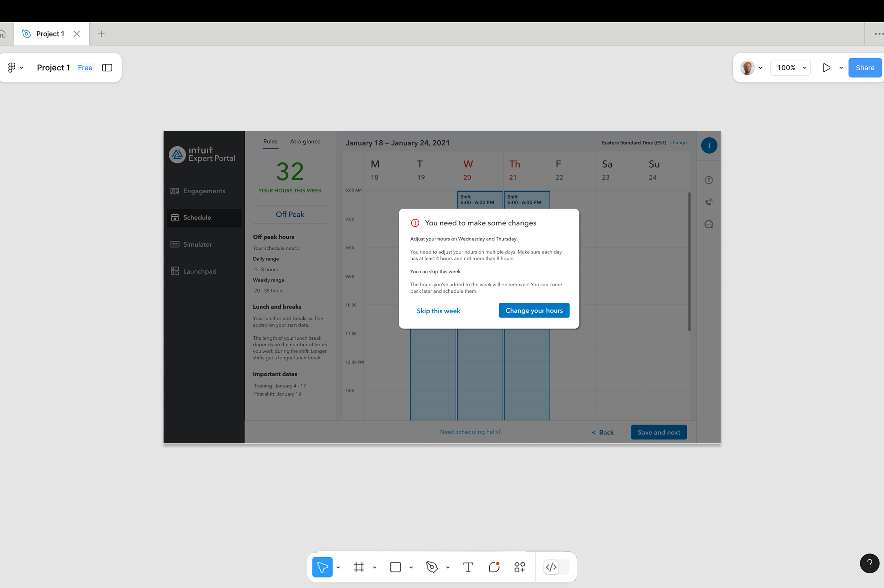Viewport: 884px width, 588px height.
Task: Select the Comment tool
Action: coord(494,567)
